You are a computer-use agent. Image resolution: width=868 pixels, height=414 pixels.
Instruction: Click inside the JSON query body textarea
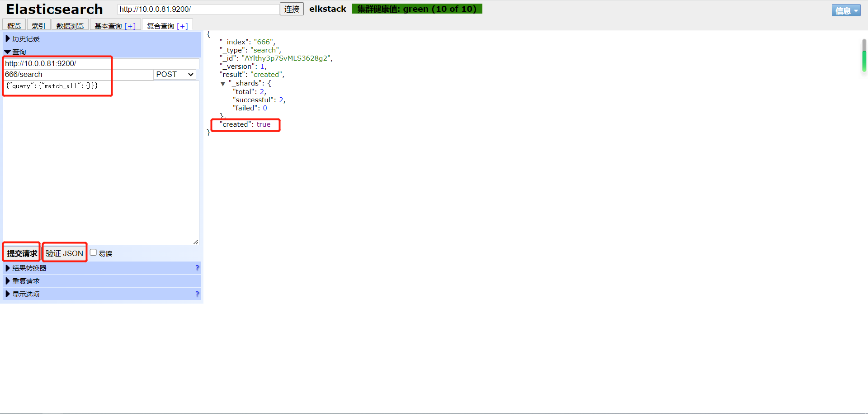tap(101, 163)
